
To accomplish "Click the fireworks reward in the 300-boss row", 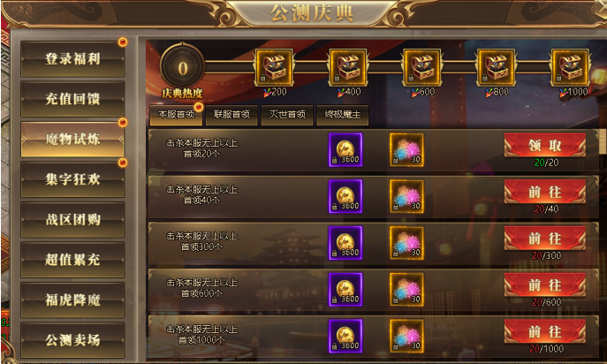I will [x=406, y=243].
